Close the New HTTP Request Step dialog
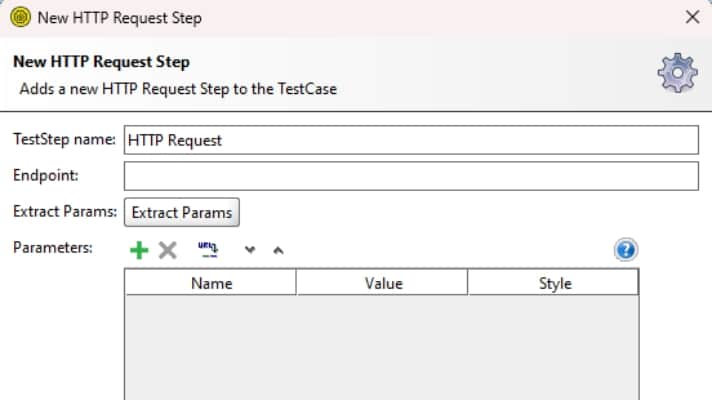This screenshot has height=400, width=712. [x=692, y=17]
